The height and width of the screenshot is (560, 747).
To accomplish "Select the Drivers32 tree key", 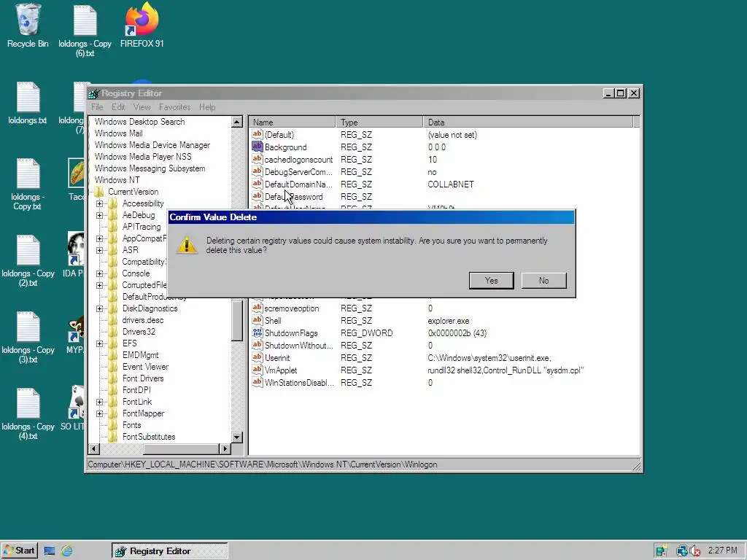I will (x=139, y=332).
